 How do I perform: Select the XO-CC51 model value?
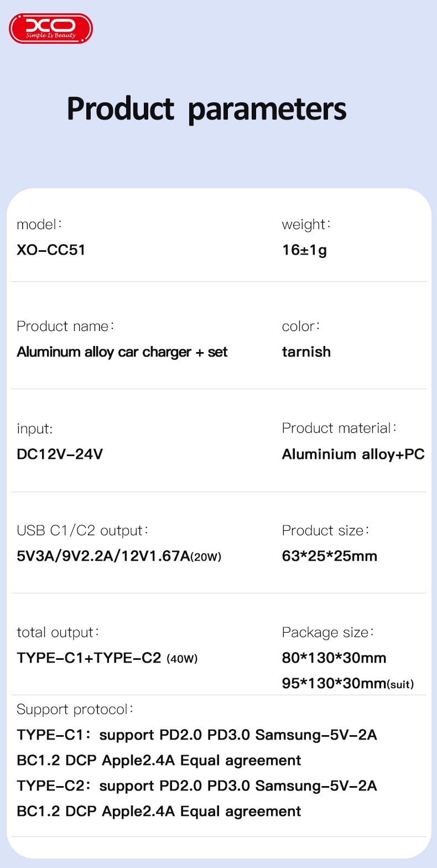(x=51, y=250)
